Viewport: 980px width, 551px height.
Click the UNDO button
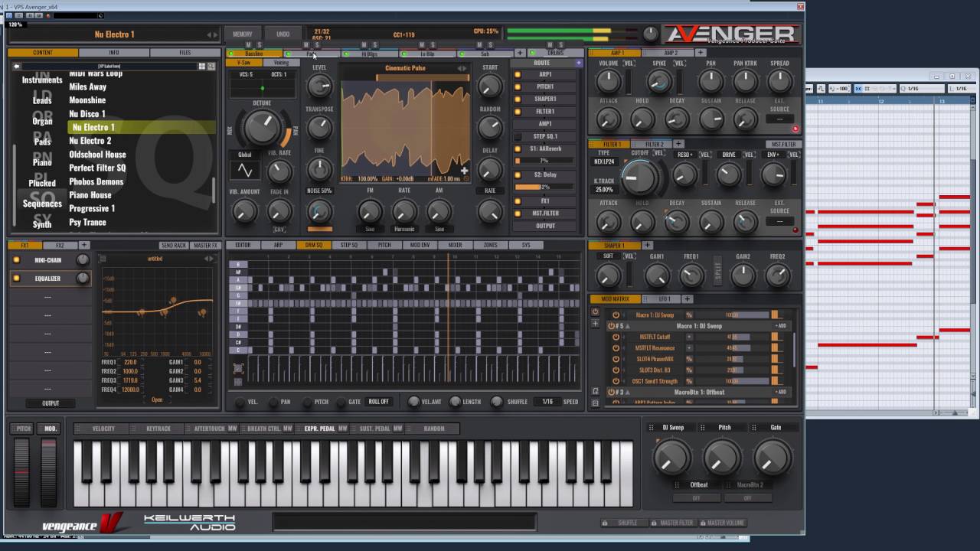283,34
